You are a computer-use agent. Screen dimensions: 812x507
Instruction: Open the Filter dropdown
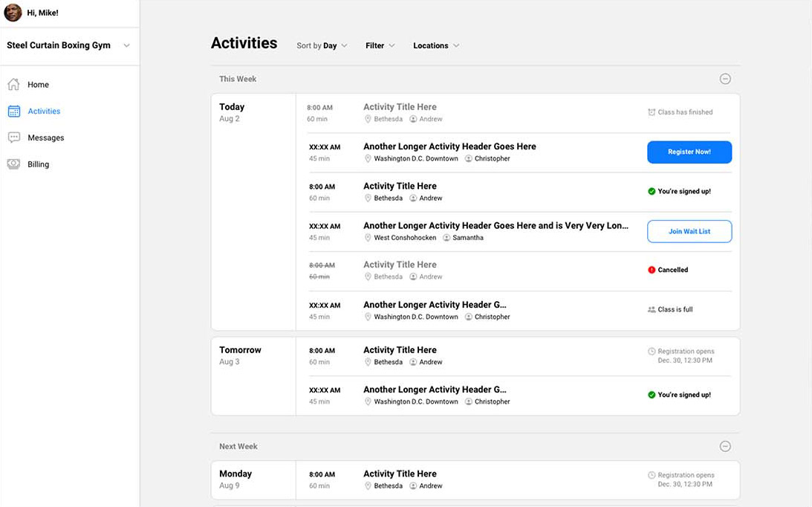click(x=380, y=45)
